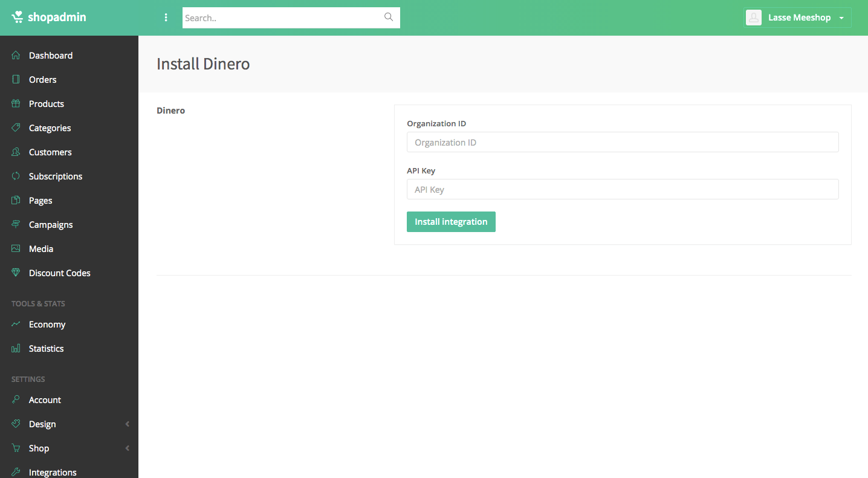The width and height of the screenshot is (868, 478).
Task: Focus the top Search box
Action: pyautogui.click(x=291, y=18)
